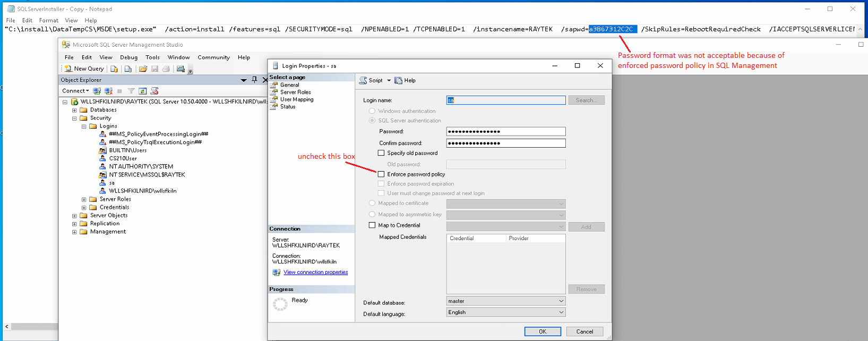Click the Disconnect icon in Object Explorer
The width and height of the screenshot is (868, 341).
point(108,91)
